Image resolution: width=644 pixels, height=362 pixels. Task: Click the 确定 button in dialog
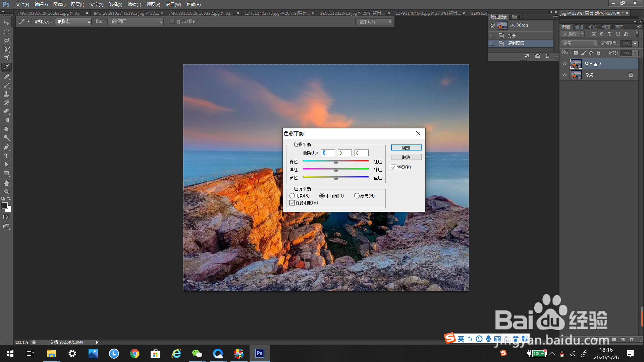click(406, 148)
